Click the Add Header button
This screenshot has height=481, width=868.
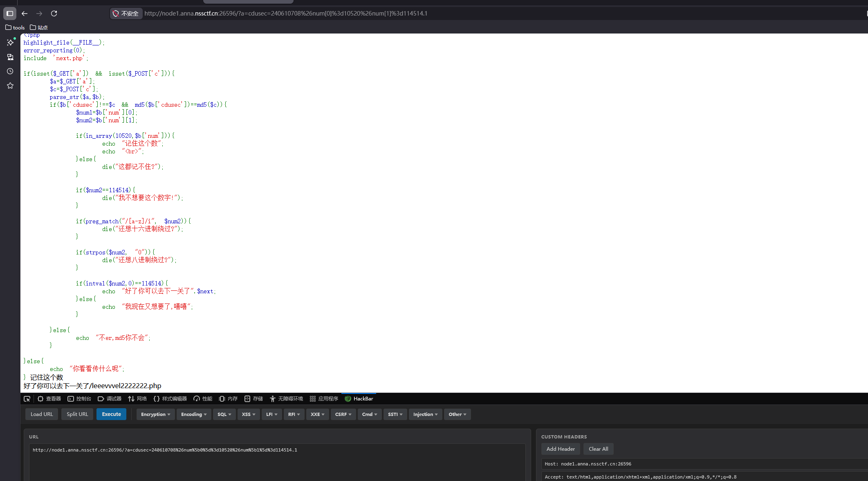(561, 449)
